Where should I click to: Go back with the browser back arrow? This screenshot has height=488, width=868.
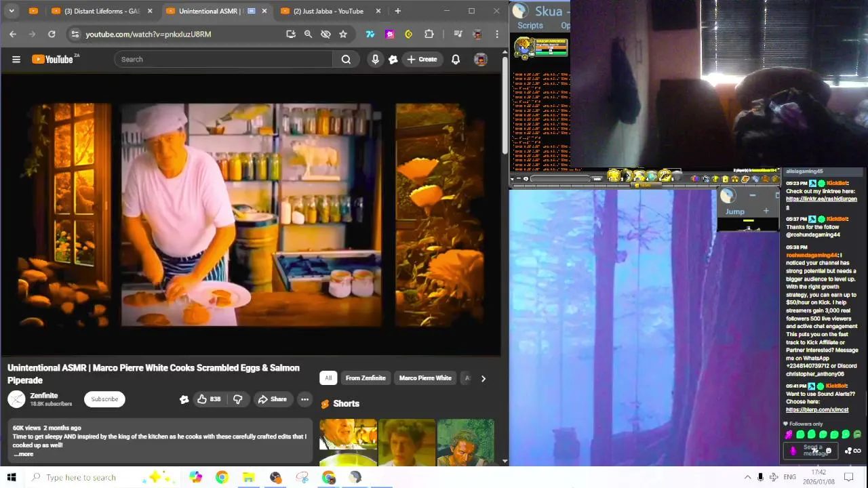tap(13, 34)
